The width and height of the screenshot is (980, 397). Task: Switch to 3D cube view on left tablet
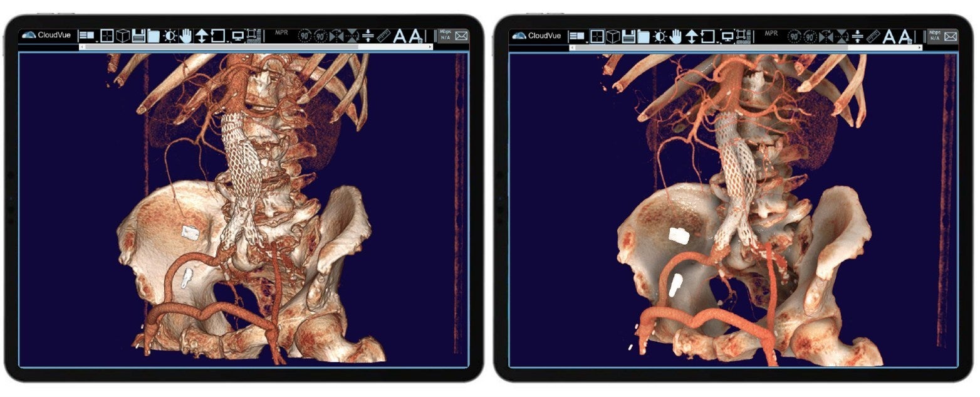(123, 36)
